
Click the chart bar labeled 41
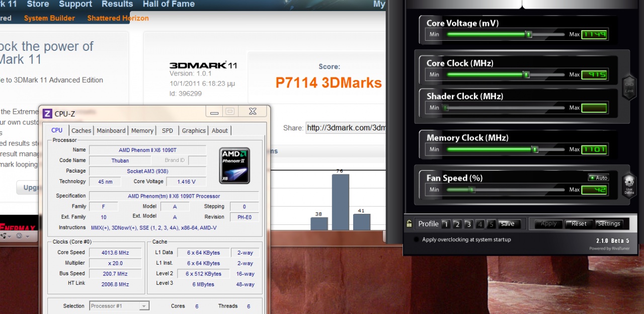coord(361,222)
